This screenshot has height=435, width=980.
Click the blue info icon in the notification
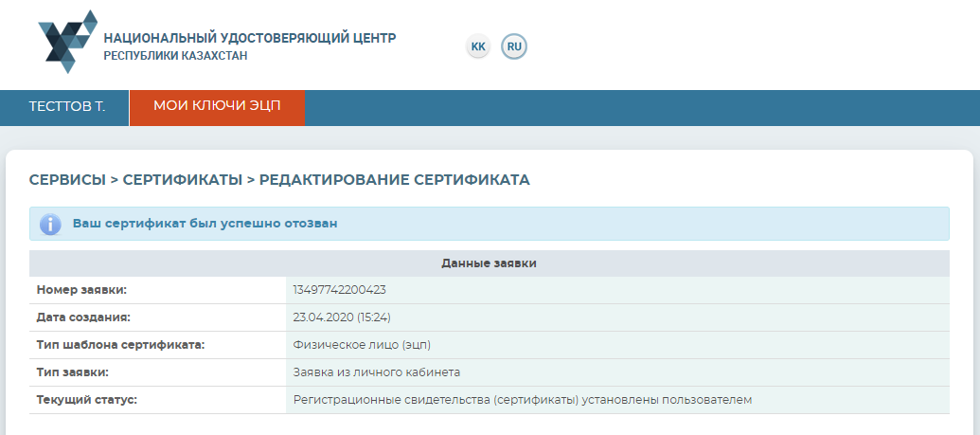(x=50, y=225)
